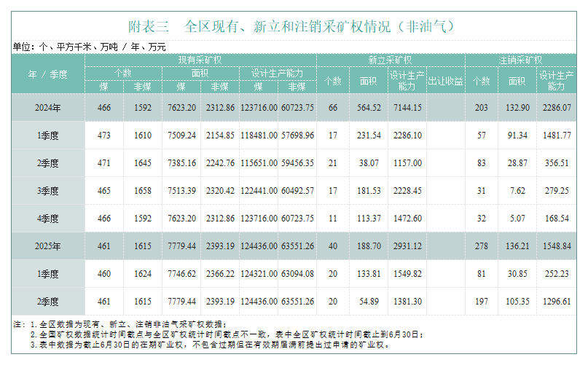588x365 pixels.
Task: Click the "4季度" row label
Action: 48,219
